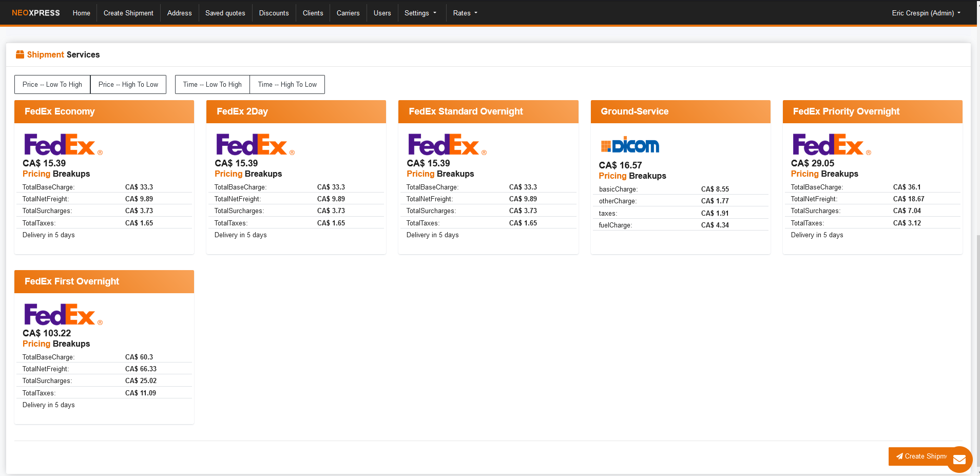Click the FedEx logo in FedEx 2Day card
This screenshot has width=980, height=476.
255,144
